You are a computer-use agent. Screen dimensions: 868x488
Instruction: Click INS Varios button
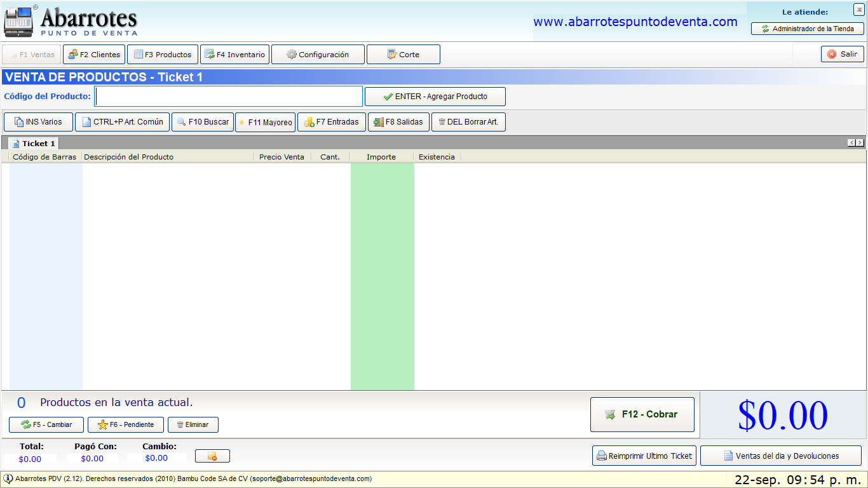pos(38,122)
